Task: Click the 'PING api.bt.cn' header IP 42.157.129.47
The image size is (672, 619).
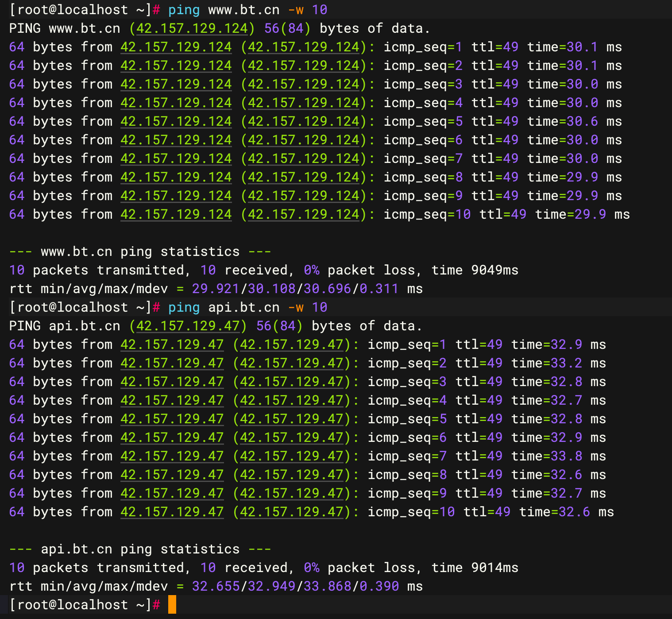Action: (x=188, y=326)
